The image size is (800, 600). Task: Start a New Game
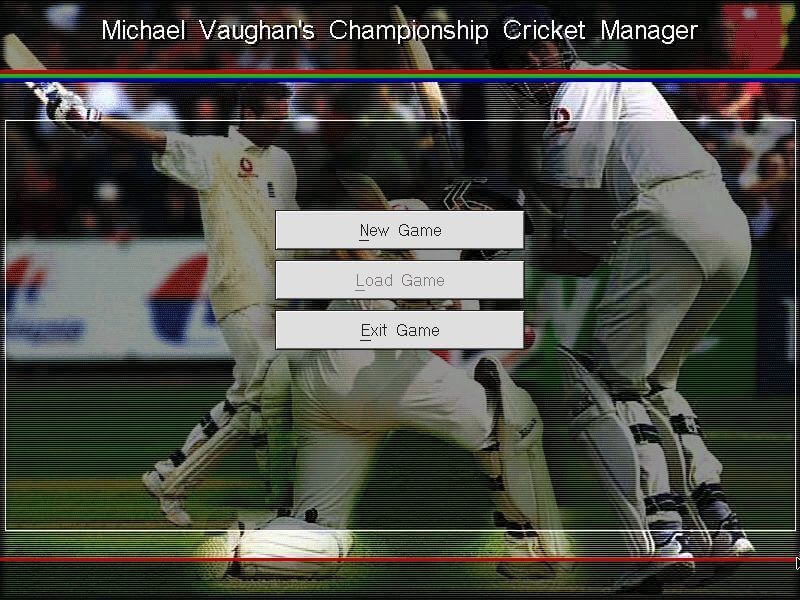point(399,230)
